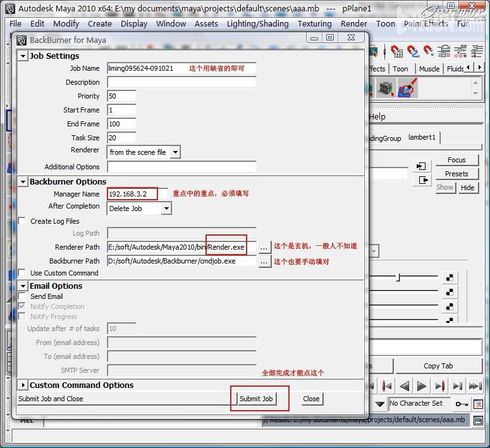Expand the Custom Command Options section

[x=23, y=385]
